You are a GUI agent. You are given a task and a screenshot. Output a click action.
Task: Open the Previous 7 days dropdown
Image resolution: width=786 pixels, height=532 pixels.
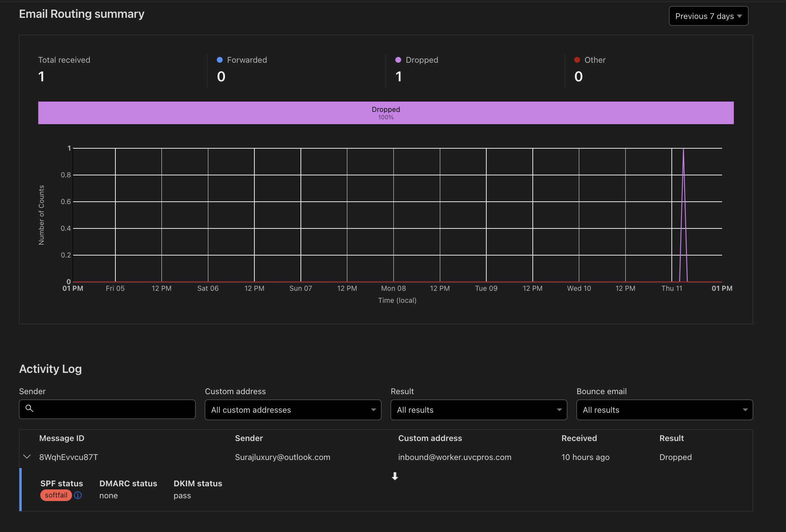[708, 16]
